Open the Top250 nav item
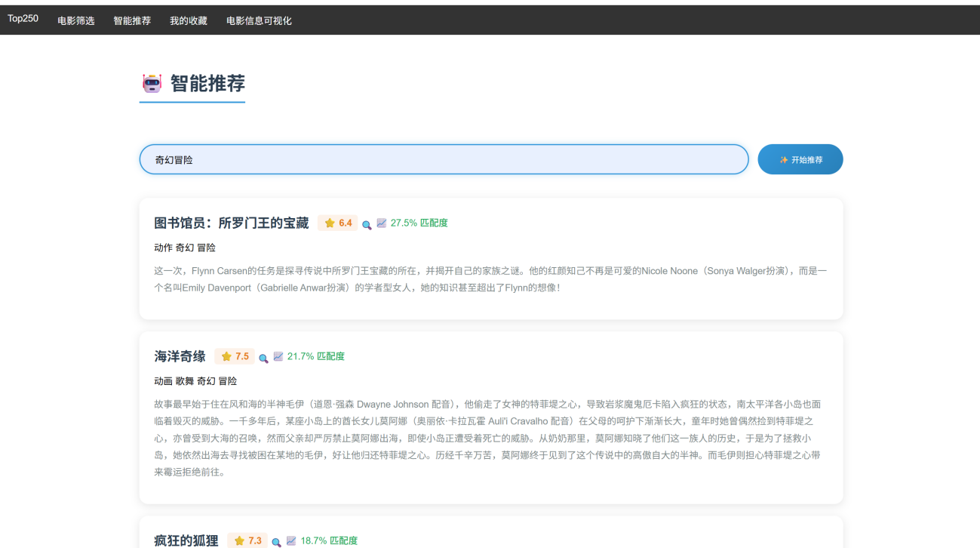Image resolution: width=980 pixels, height=548 pixels. pyautogui.click(x=23, y=19)
